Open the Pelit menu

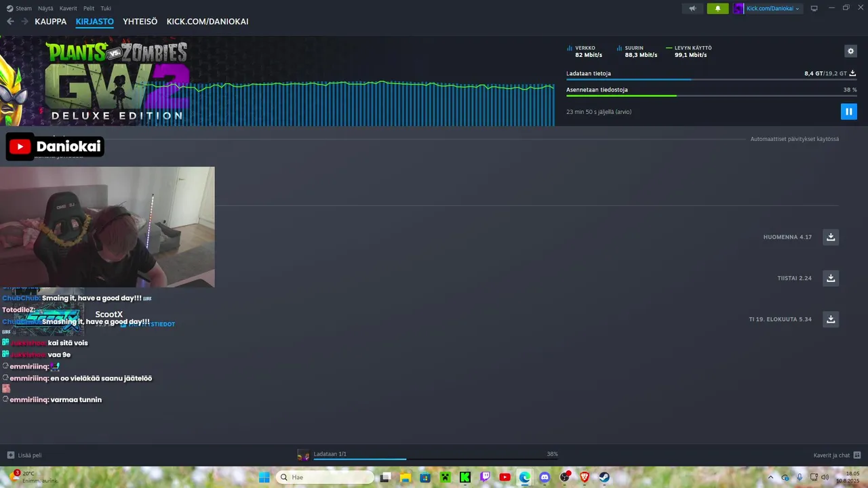point(89,8)
